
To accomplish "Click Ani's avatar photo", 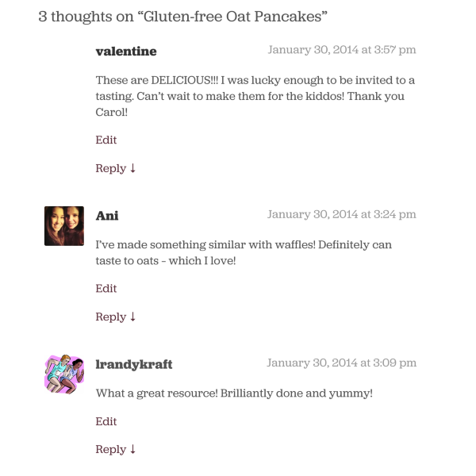I will [64, 226].
